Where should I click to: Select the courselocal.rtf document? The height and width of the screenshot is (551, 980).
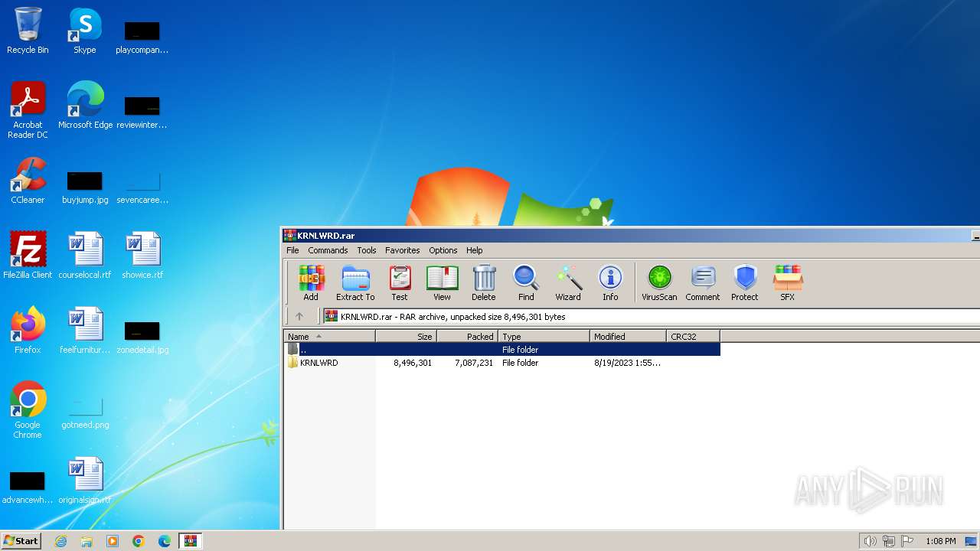[85, 256]
